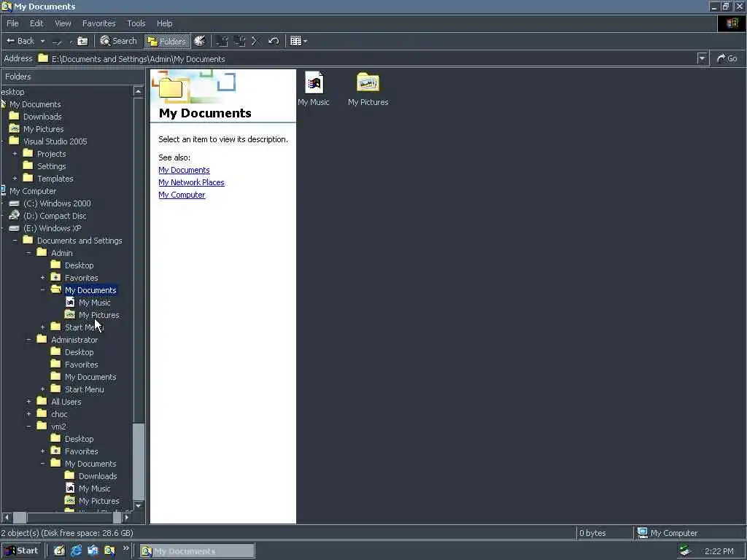
Task: Select My Computer in folder tree
Action: tap(32, 191)
